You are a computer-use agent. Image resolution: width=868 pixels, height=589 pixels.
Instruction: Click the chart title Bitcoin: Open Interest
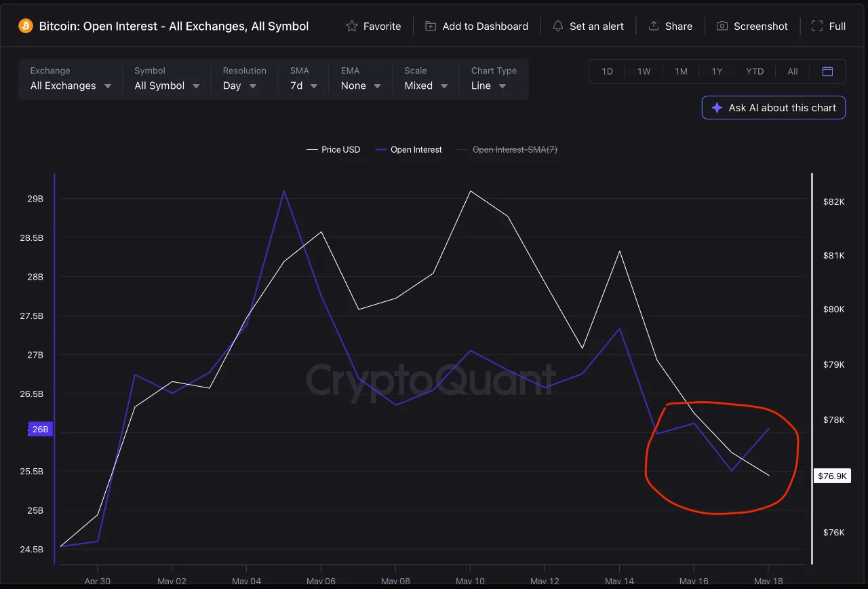[x=174, y=26]
